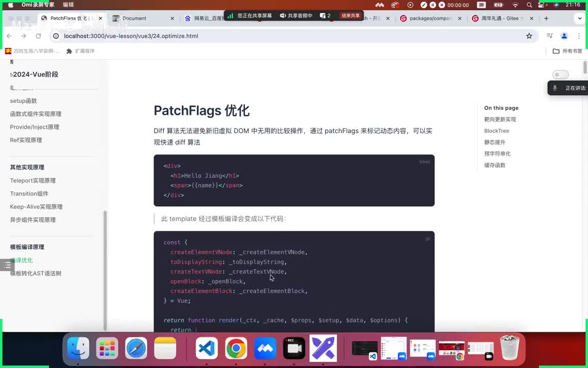Image resolution: width=588 pixels, height=368 pixels.
Task: Open Visual Studio Code from the dock
Action: click(207, 348)
